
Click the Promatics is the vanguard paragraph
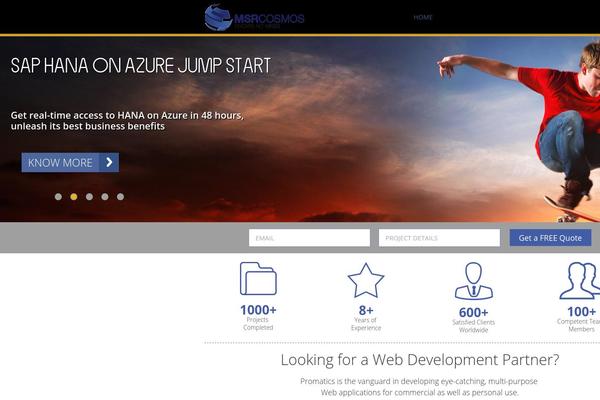[419, 387]
